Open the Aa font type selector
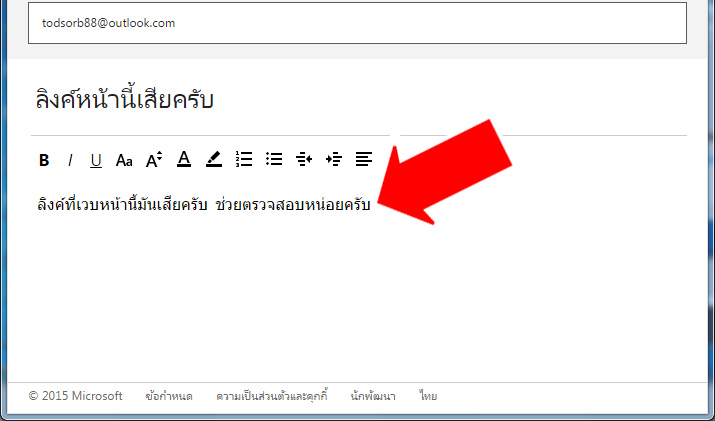 (x=124, y=161)
